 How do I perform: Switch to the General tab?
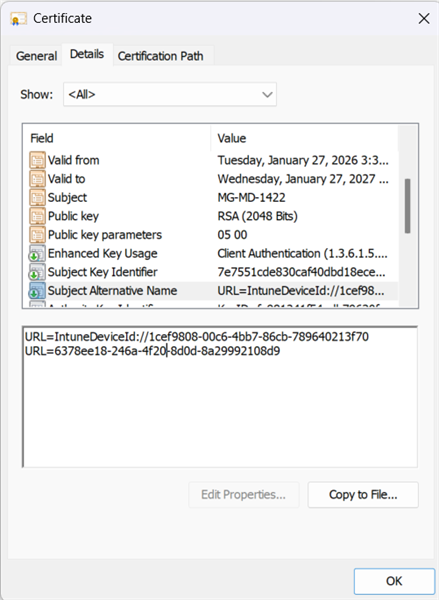click(36, 56)
